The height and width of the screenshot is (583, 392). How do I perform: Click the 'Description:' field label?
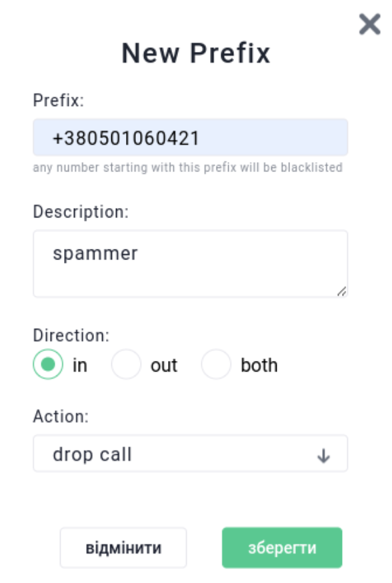(x=81, y=212)
